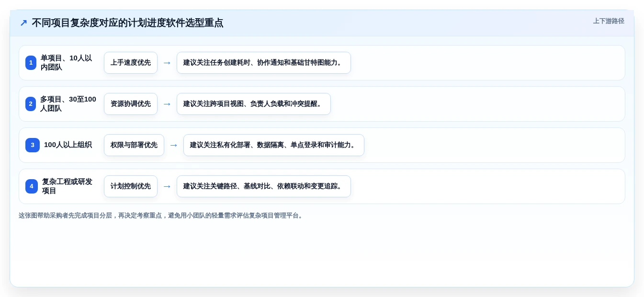Select the 单项目、10人以内团队 label
Viewport: 644px width, 297px height.
67,63
